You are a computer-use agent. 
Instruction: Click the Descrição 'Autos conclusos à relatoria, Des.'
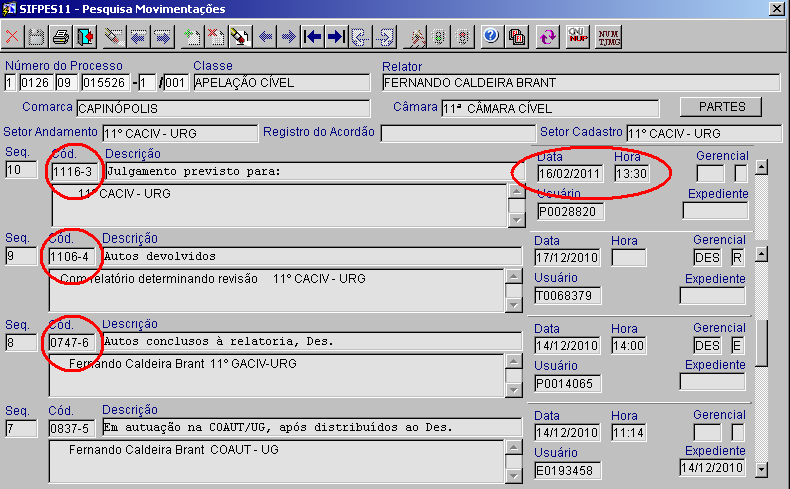pyautogui.click(x=312, y=341)
